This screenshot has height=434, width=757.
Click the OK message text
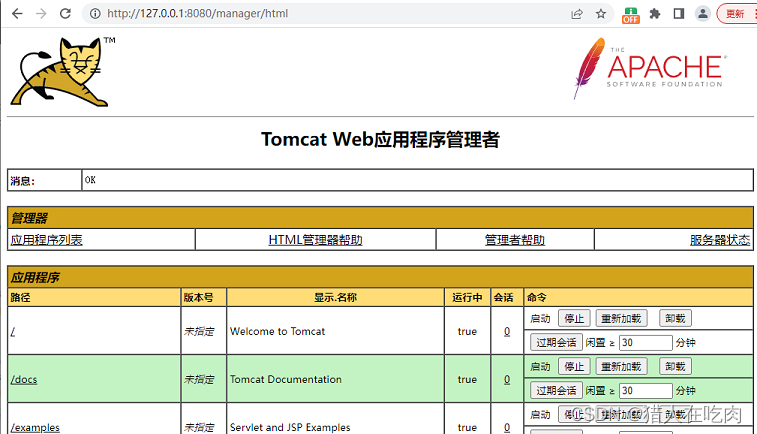pyautogui.click(x=90, y=180)
